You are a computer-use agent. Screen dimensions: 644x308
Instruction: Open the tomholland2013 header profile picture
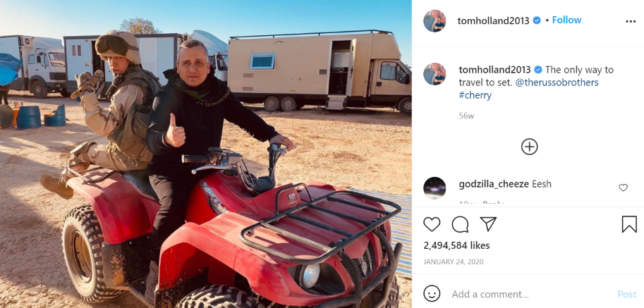pyautogui.click(x=435, y=21)
